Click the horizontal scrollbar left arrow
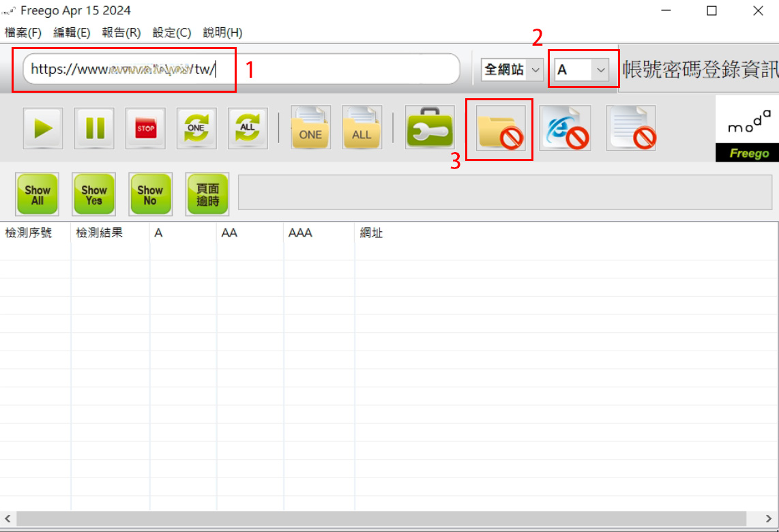The width and height of the screenshot is (779, 532). click(8, 518)
